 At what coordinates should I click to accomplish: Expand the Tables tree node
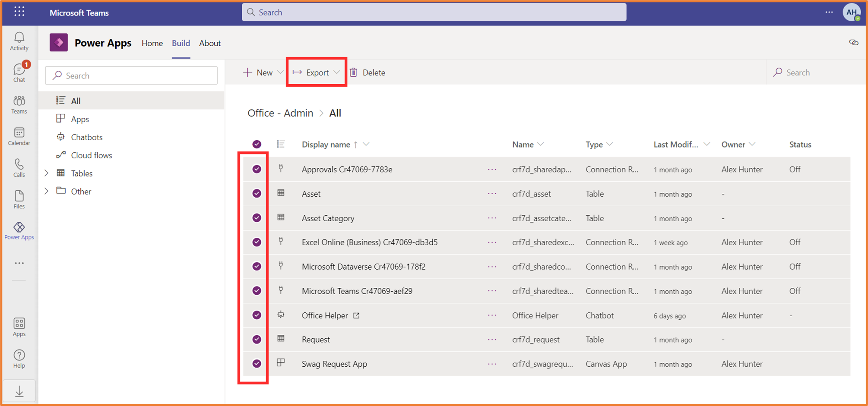pos(47,173)
